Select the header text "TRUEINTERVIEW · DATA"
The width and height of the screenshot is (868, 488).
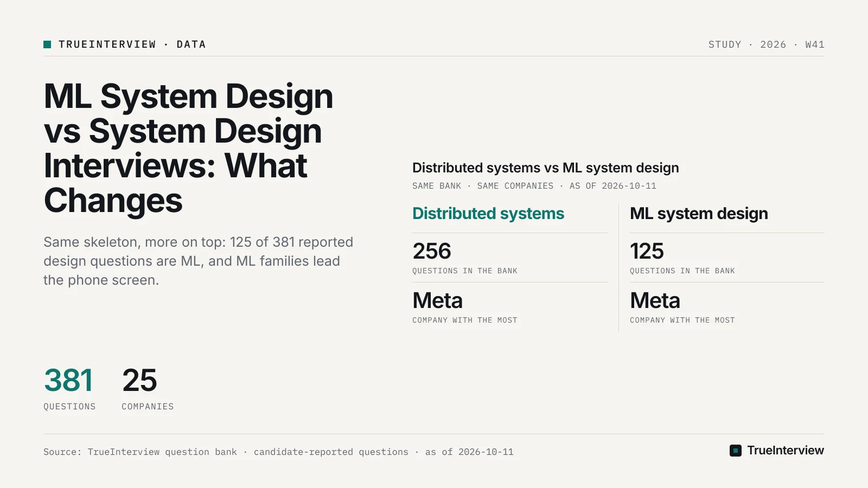click(132, 44)
